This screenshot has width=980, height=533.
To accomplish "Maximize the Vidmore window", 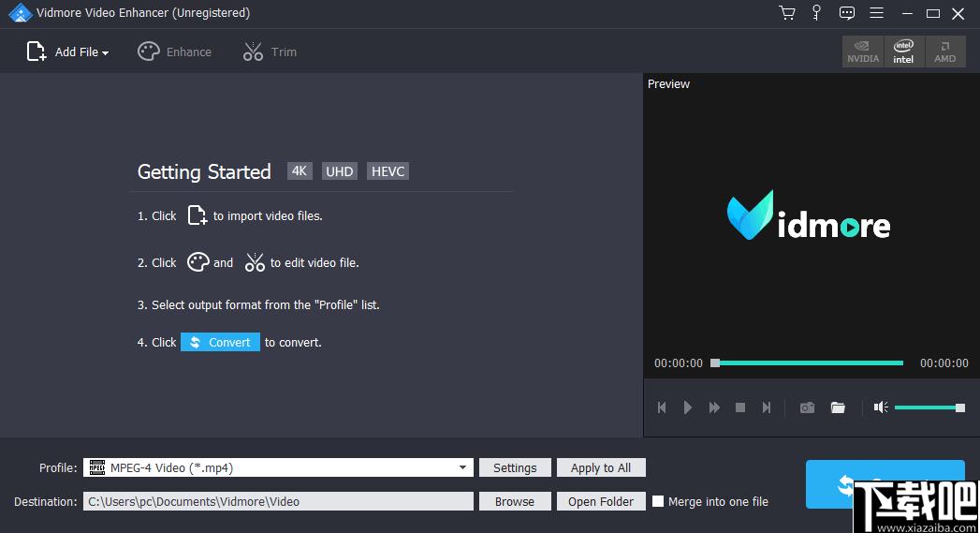I will (x=933, y=13).
